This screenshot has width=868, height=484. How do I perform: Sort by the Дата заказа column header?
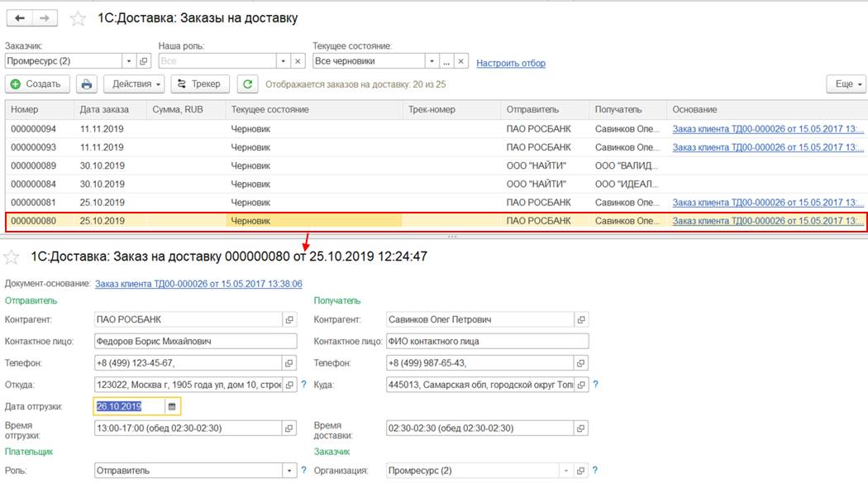(x=111, y=110)
